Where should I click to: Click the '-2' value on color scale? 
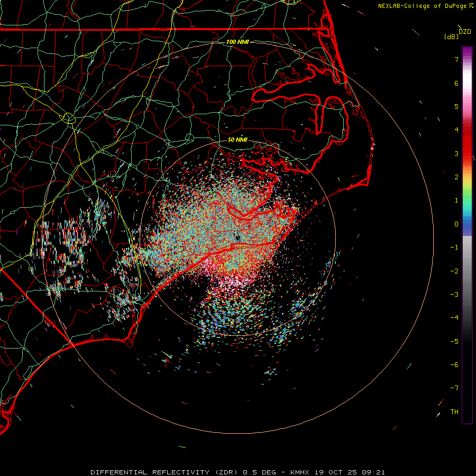click(x=454, y=271)
